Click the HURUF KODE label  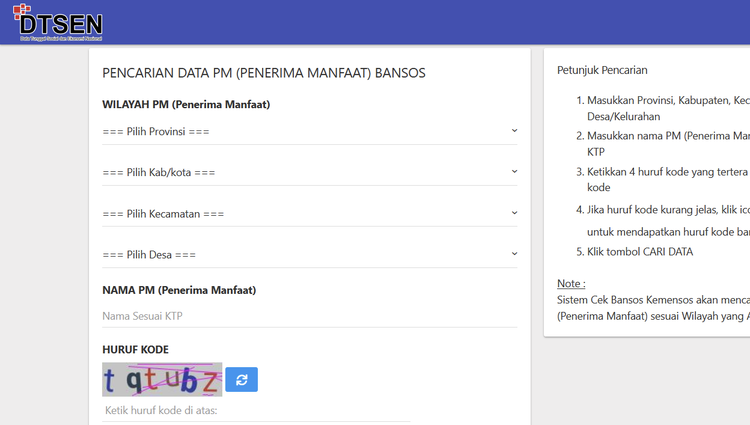(135, 350)
